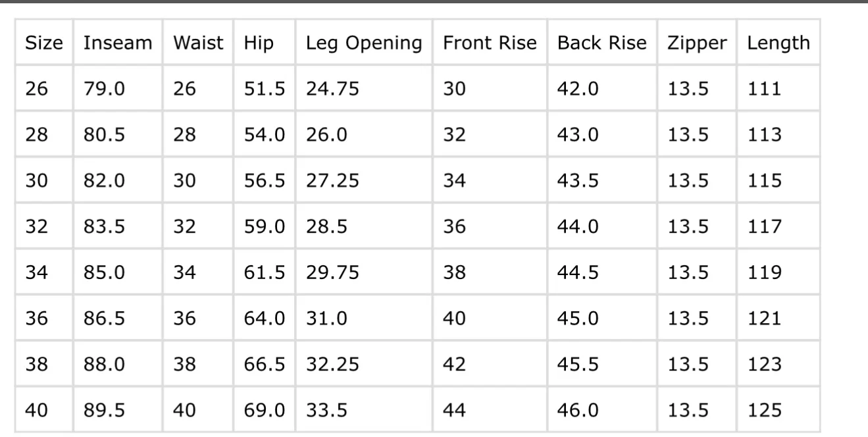
Task: Select the Waist column header
Action: coord(198,43)
